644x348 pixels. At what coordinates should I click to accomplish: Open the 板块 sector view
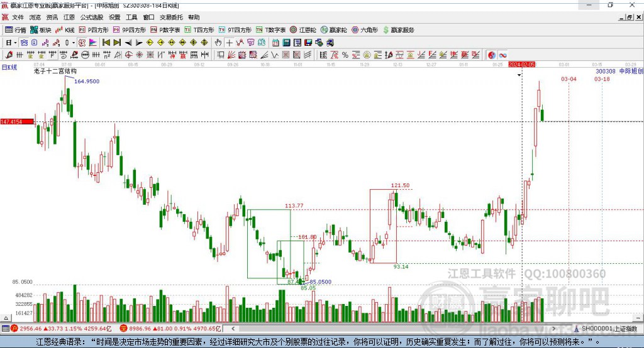(x=41, y=30)
